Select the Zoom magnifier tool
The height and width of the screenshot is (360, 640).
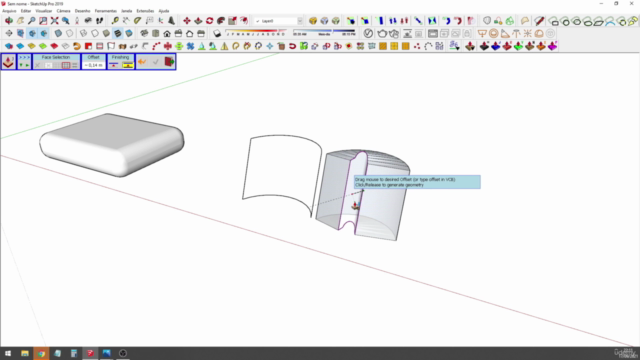(x=31, y=20)
